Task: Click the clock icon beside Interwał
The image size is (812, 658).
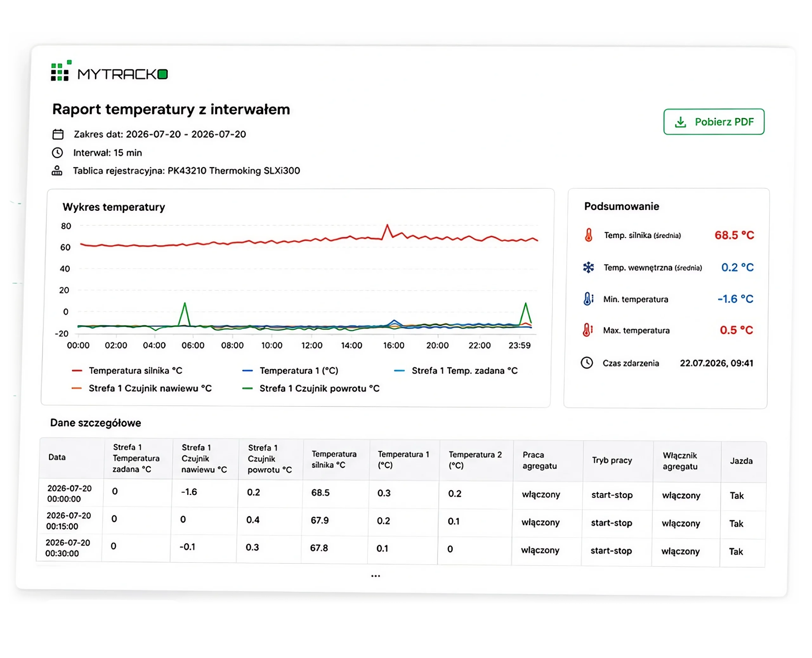Action: pyautogui.click(x=57, y=153)
